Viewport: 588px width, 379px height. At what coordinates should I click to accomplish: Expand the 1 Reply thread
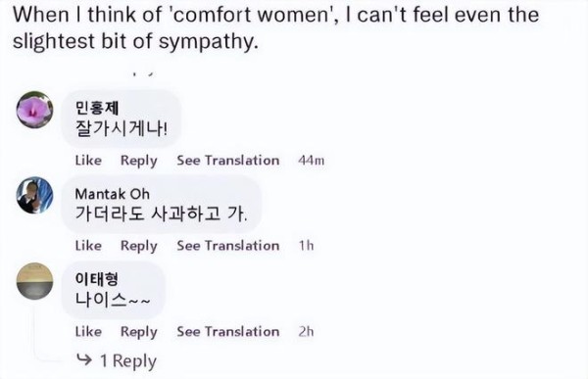click(x=117, y=361)
